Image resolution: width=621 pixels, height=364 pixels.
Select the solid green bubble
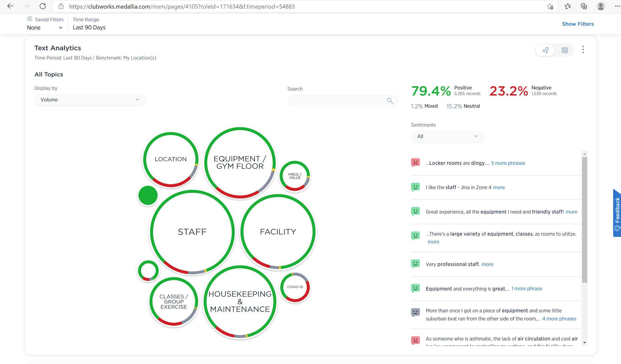148,195
